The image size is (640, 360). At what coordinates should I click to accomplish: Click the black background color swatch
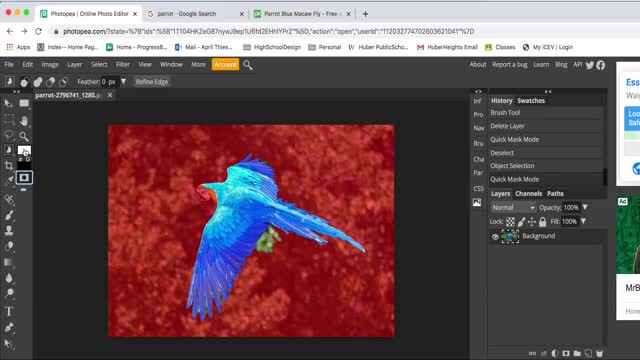pyautogui.click(x=24, y=165)
